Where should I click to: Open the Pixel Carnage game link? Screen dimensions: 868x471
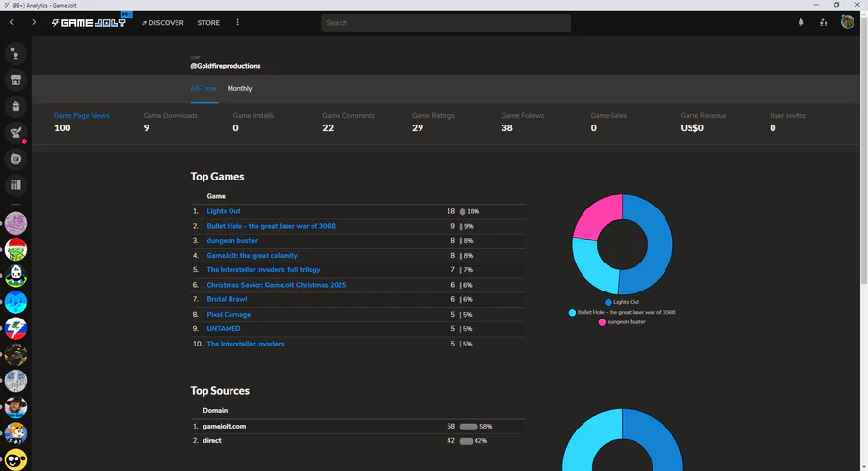[x=229, y=315]
